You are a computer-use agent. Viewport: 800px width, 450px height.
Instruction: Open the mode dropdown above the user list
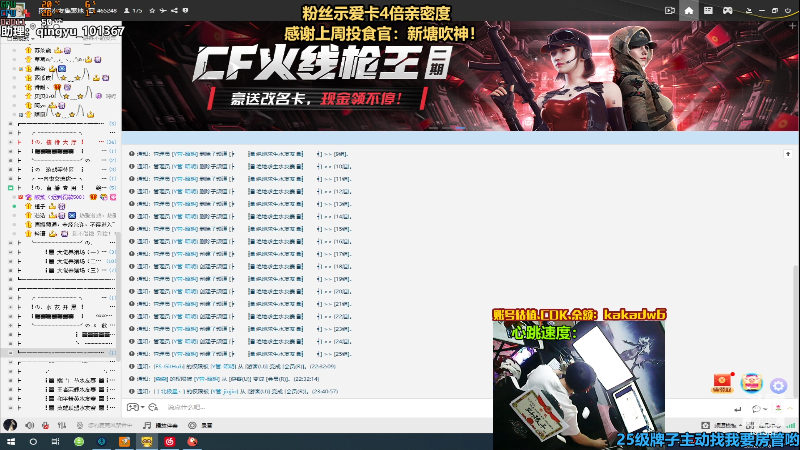(x=20, y=38)
